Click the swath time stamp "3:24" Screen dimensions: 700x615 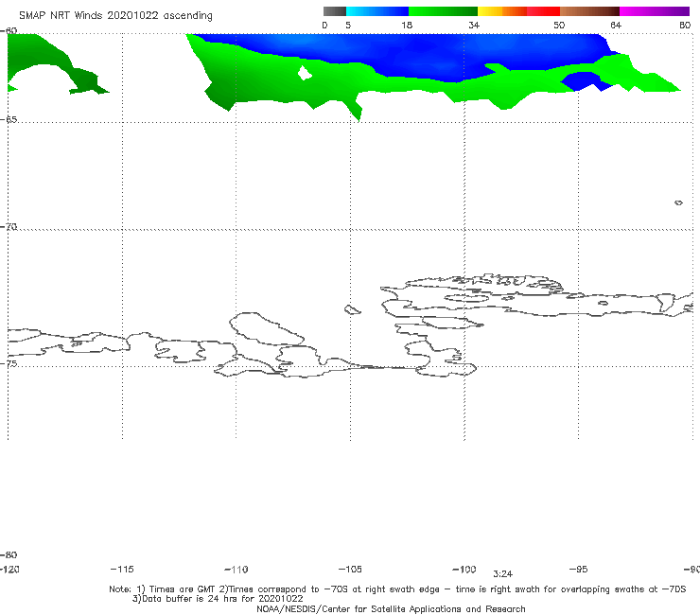[502, 574]
